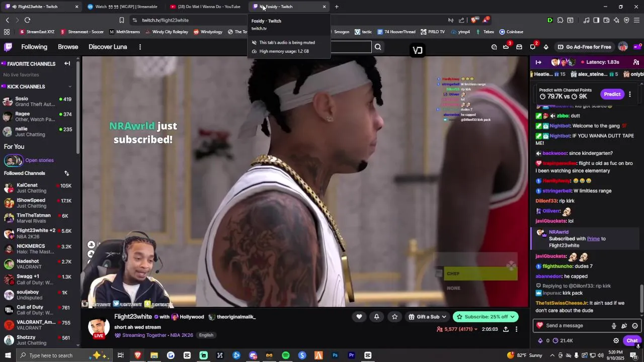Open Photoshop from the taskbar

(x=335, y=355)
